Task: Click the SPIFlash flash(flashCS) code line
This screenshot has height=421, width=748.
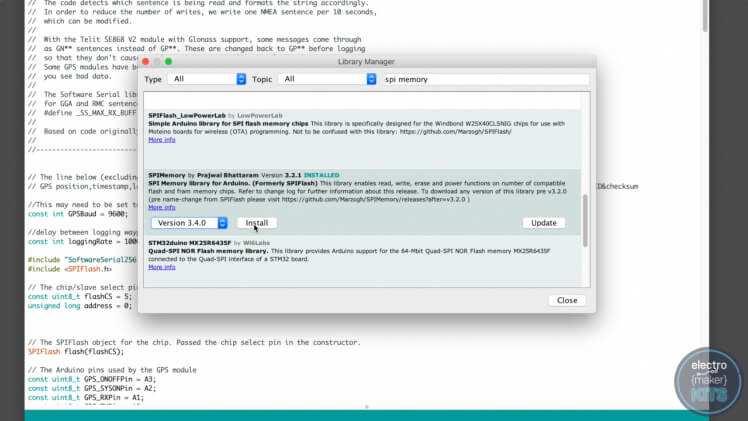Action: [75, 352]
